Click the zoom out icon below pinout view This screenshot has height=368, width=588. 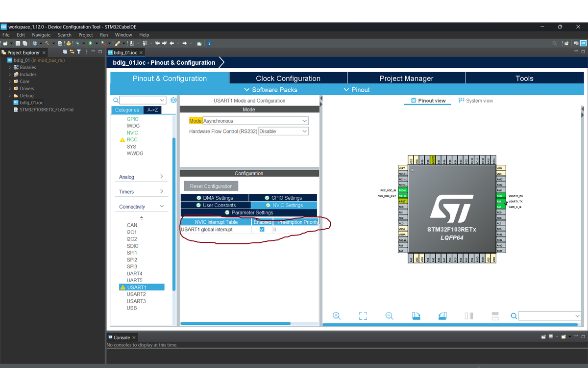pos(389,316)
